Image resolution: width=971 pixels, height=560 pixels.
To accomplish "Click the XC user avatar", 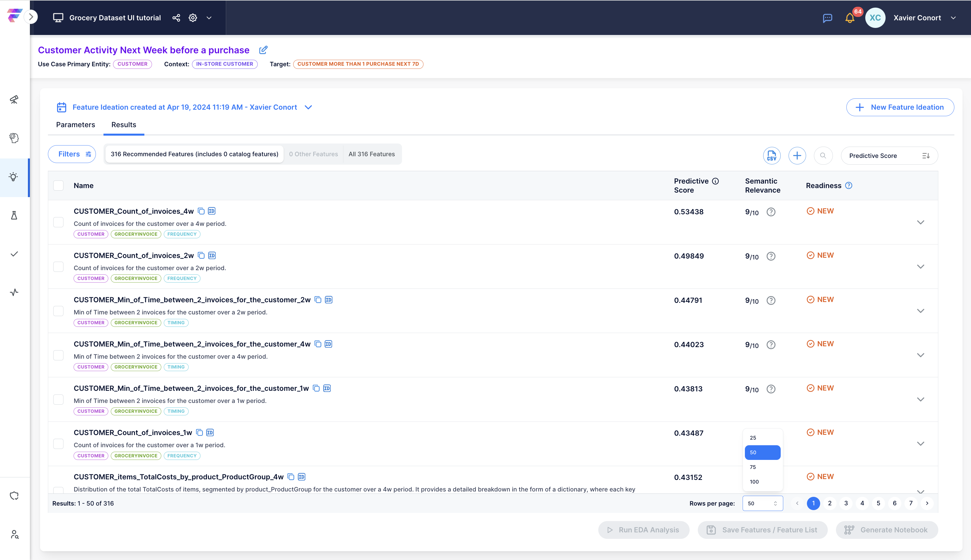I will (875, 18).
